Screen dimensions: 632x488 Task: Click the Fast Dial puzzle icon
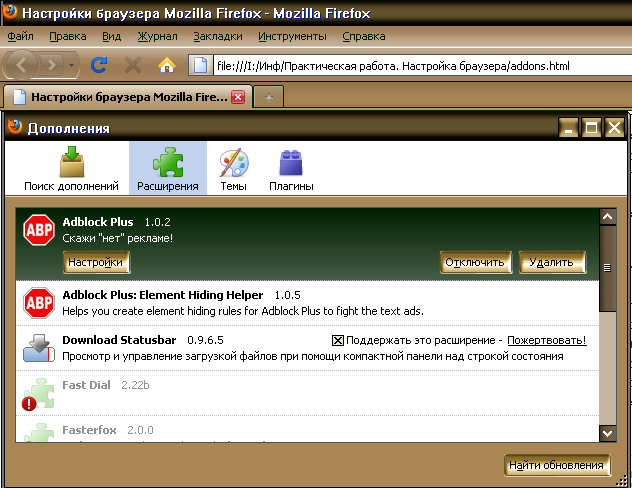click(x=39, y=394)
